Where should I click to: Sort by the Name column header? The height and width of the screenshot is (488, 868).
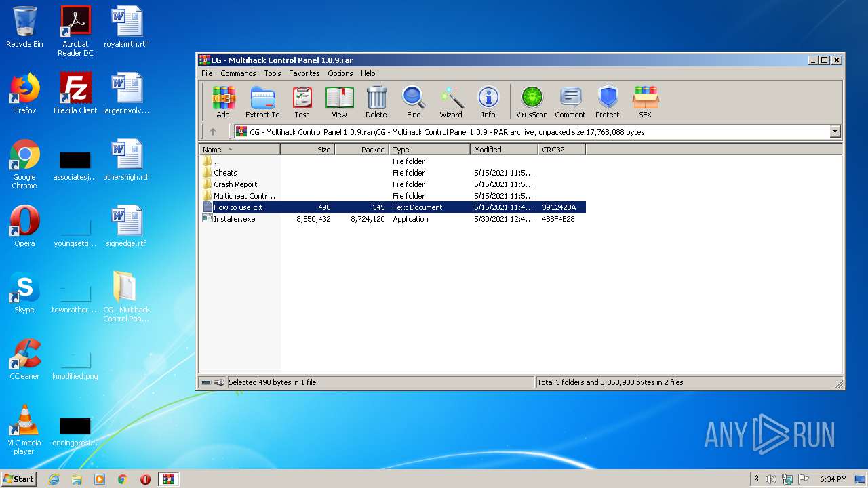pyautogui.click(x=239, y=150)
